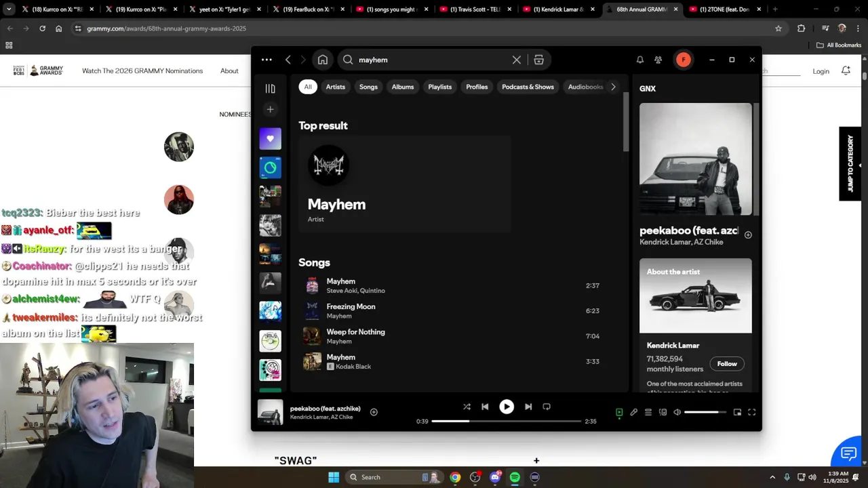Viewport: 868px width, 488px height.
Task: Create a new playlist with plus icon
Action: (270, 109)
